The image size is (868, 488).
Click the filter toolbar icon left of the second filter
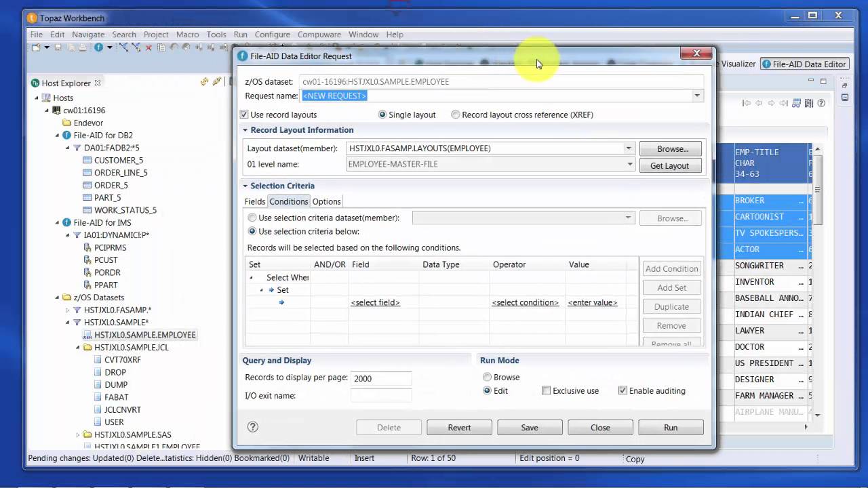[x=123, y=47]
